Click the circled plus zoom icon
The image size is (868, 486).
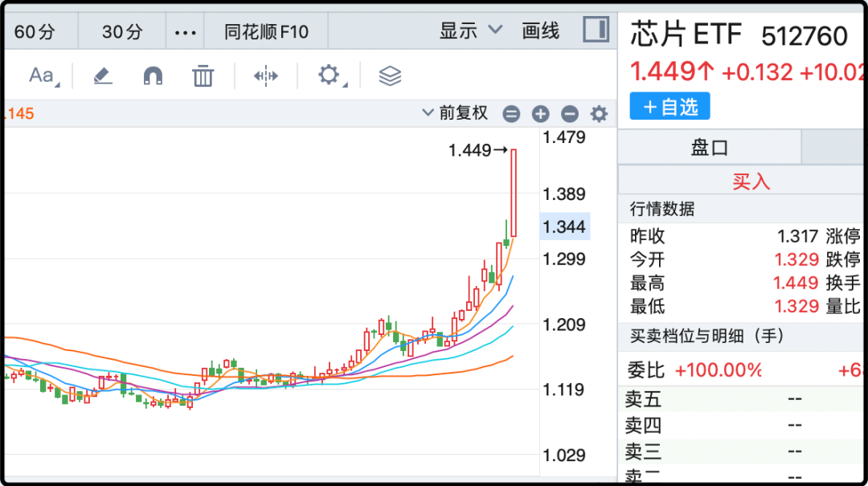coord(540,114)
